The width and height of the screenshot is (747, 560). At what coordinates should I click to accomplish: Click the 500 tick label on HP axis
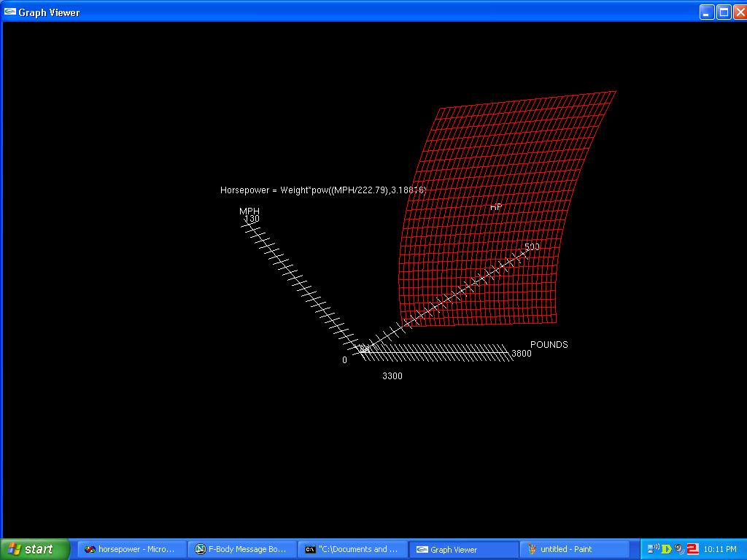click(x=532, y=247)
